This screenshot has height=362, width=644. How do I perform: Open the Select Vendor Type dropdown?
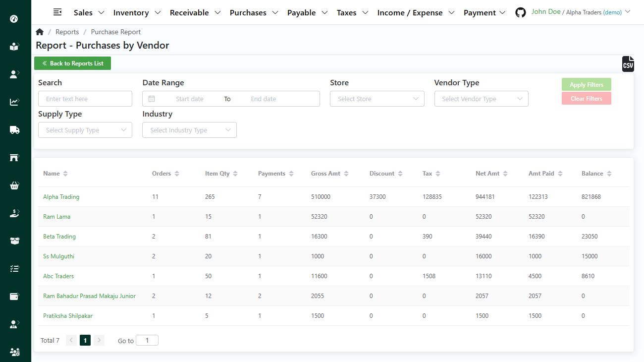click(482, 99)
